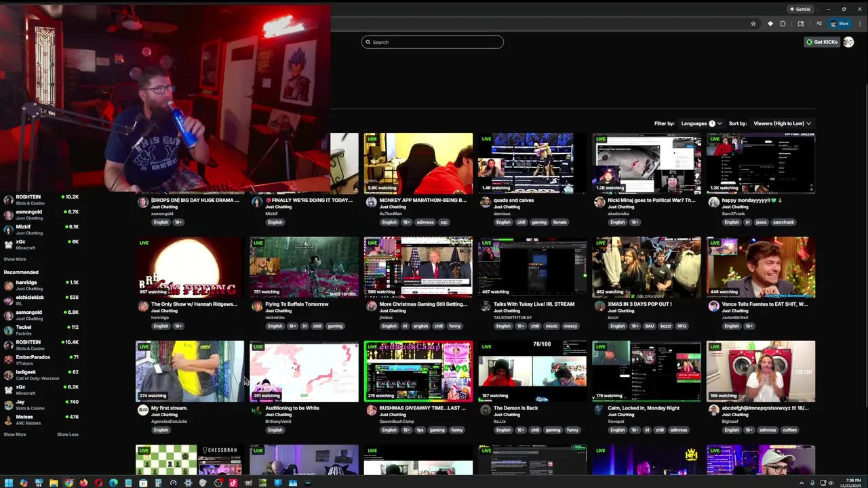This screenshot has height=488, width=868.
Task: Launch File Explorer from the taskbar
Action: (x=54, y=483)
